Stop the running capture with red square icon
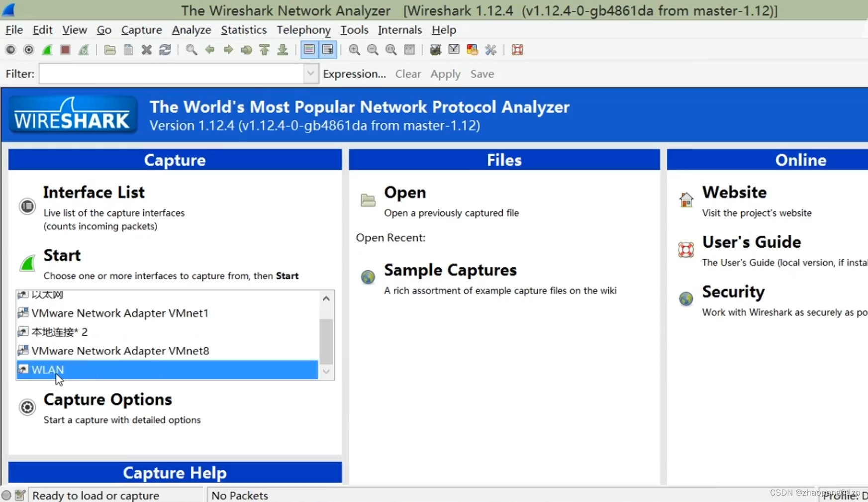Viewport: 868px width, 502px height. [x=65, y=50]
